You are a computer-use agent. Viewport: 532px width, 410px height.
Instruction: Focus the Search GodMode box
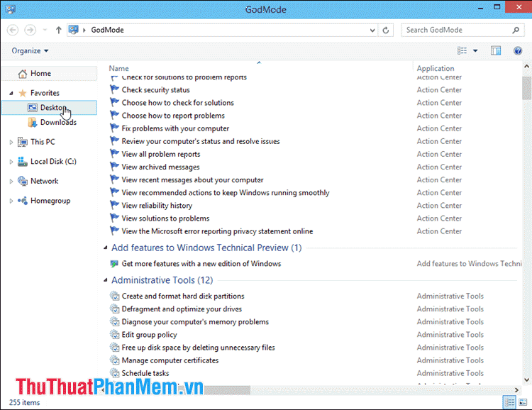[462, 31]
